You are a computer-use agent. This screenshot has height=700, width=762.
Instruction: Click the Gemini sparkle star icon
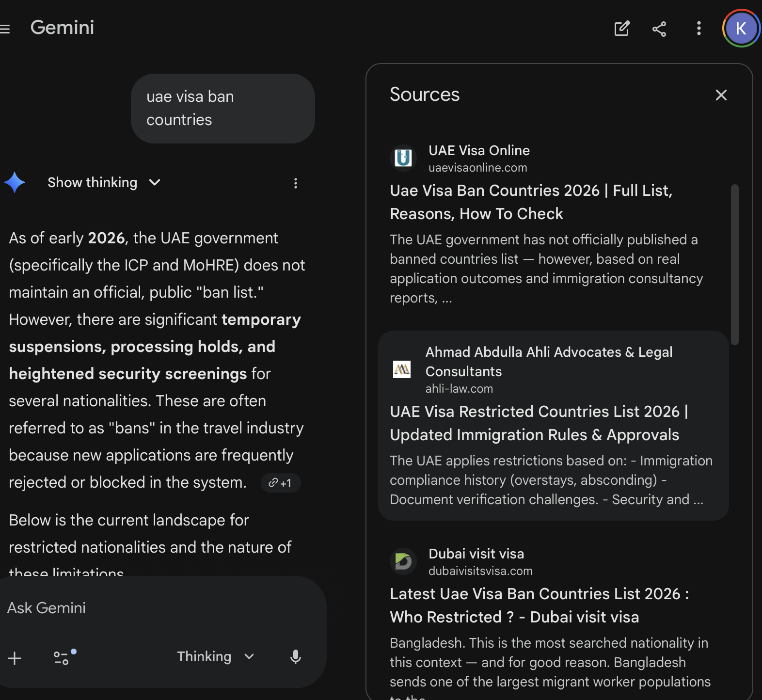(x=15, y=182)
